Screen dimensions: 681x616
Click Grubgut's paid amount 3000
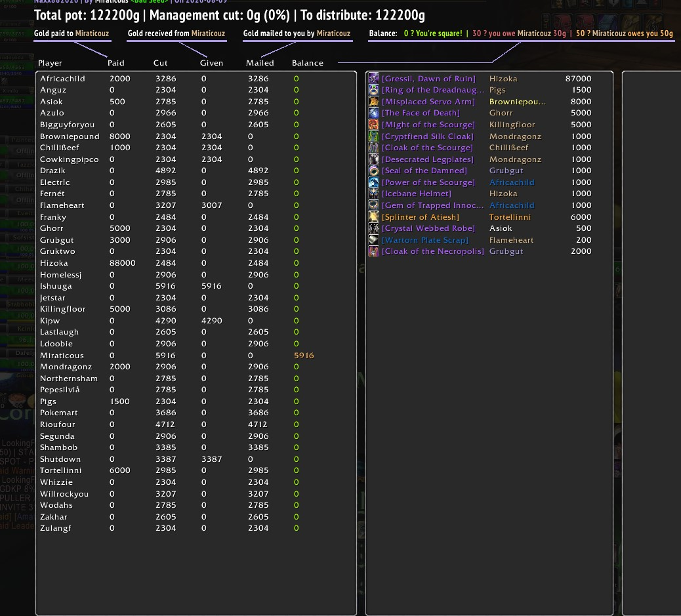click(x=120, y=240)
